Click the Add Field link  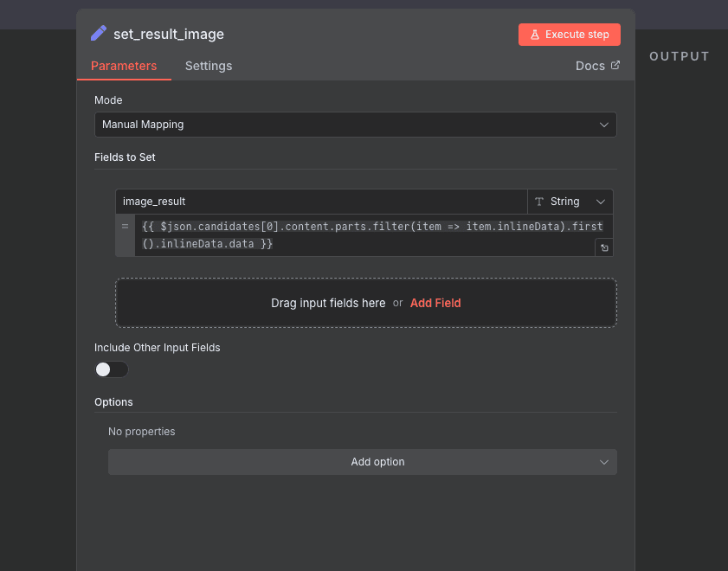(435, 303)
